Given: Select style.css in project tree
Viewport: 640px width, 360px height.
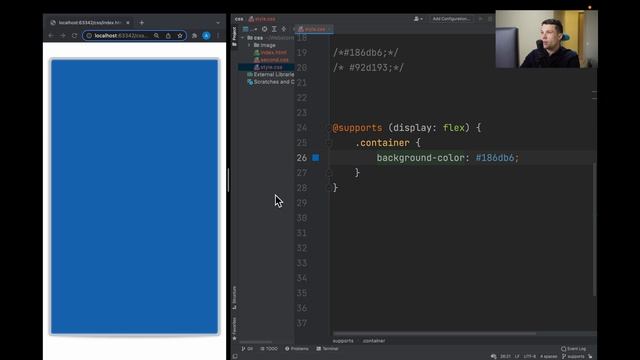Looking at the screenshot, I should pos(271,67).
